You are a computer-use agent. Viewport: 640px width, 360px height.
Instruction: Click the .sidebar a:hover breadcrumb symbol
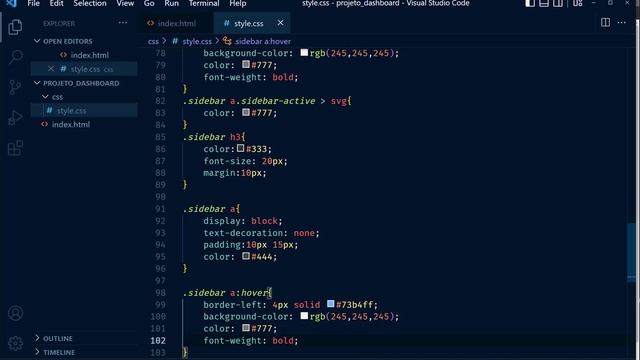[x=263, y=41]
